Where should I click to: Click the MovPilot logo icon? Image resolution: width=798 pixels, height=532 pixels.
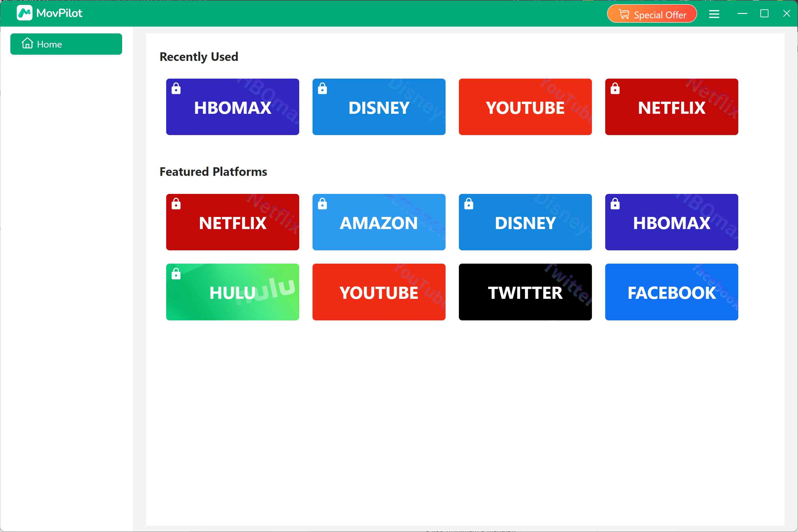[x=25, y=13]
